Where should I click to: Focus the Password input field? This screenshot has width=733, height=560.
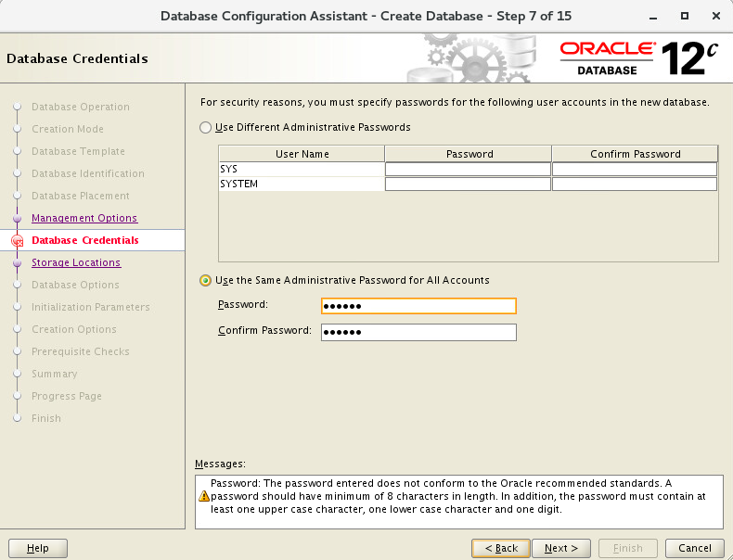click(418, 306)
